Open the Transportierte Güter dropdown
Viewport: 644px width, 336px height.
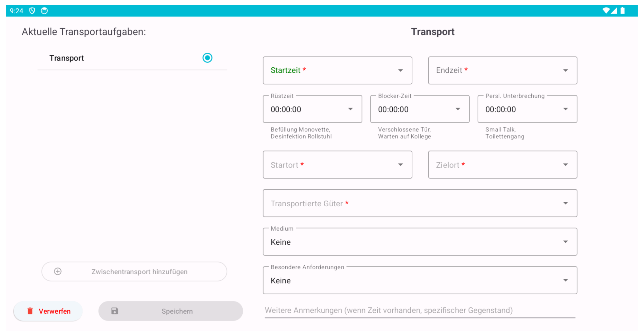pyautogui.click(x=420, y=203)
